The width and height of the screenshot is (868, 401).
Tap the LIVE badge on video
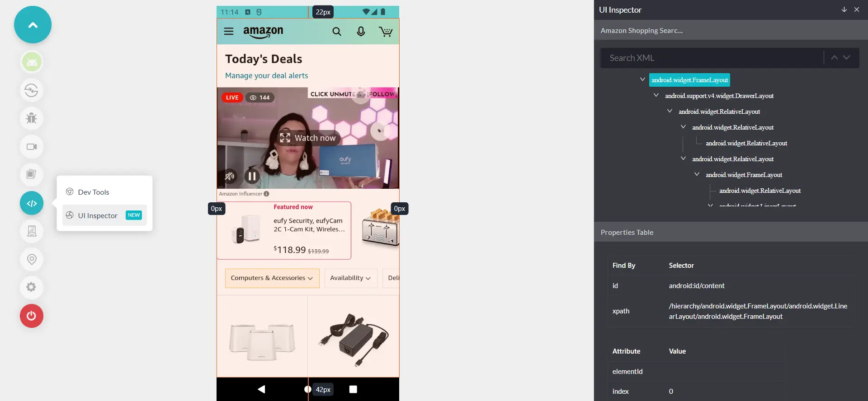(x=232, y=98)
